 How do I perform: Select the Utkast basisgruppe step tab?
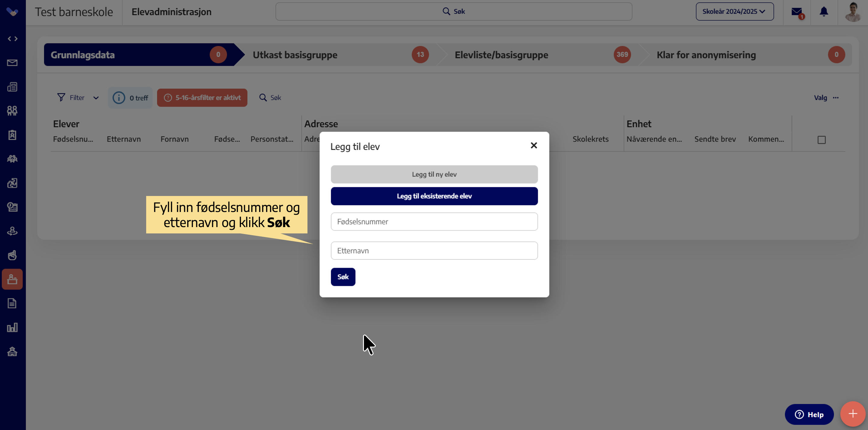click(x=340, y=55)
